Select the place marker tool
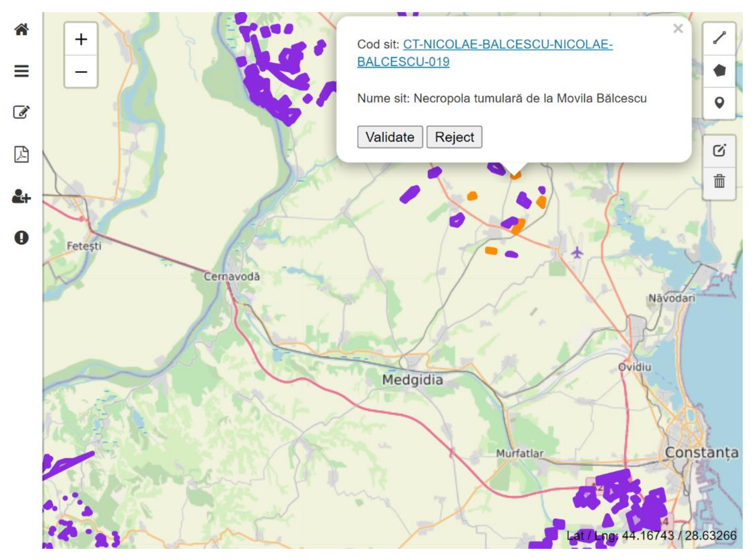The width and height of the screenshot is (755, 560). [x=719, y=103]
